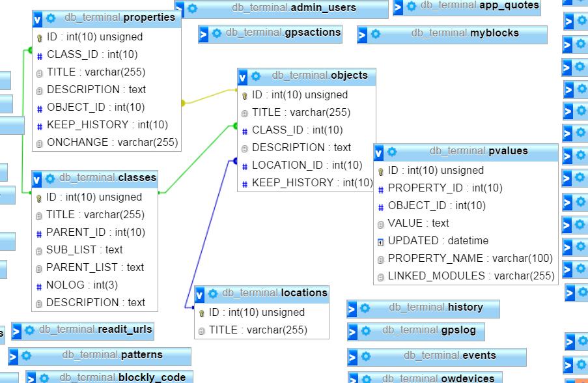Open gear options for pvalues table
The image size is (588, 383).
(x=392, y=152)
